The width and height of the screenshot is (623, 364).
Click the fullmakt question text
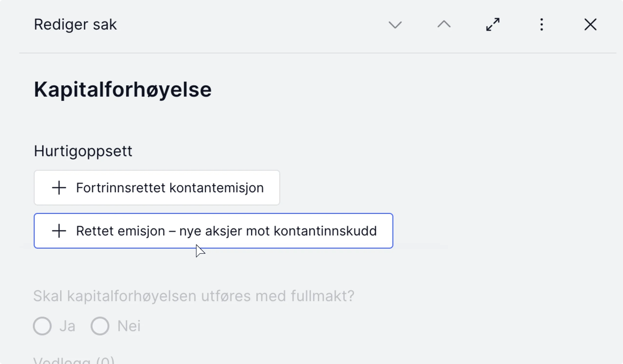coord(194,296)
